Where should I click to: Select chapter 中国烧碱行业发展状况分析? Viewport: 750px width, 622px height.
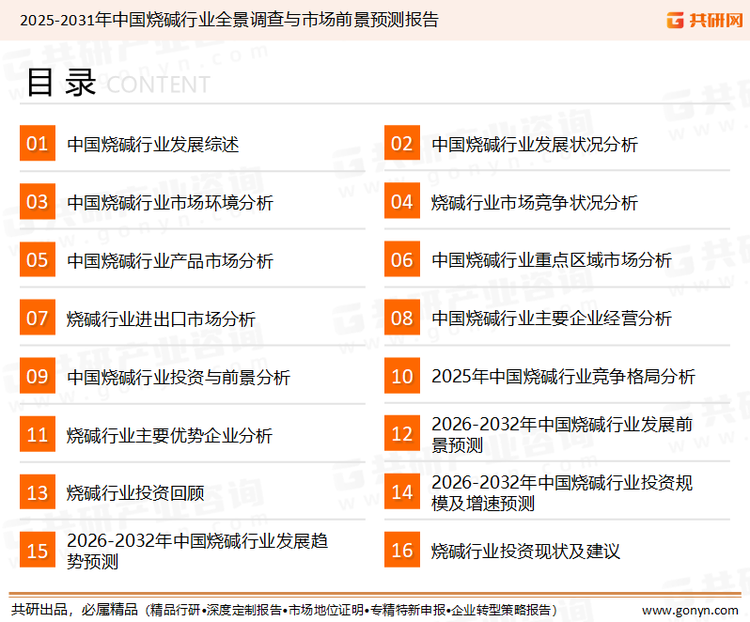click(x=534, y=144)
